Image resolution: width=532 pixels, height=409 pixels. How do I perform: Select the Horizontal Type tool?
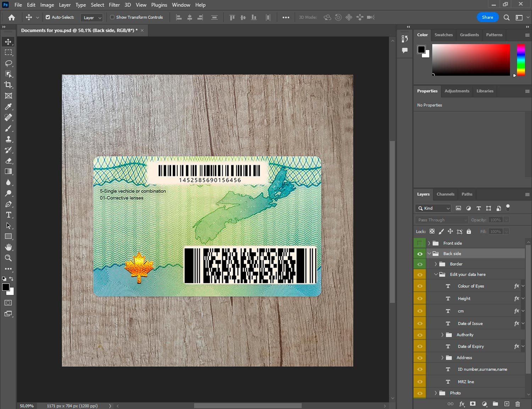coord(9,215)
